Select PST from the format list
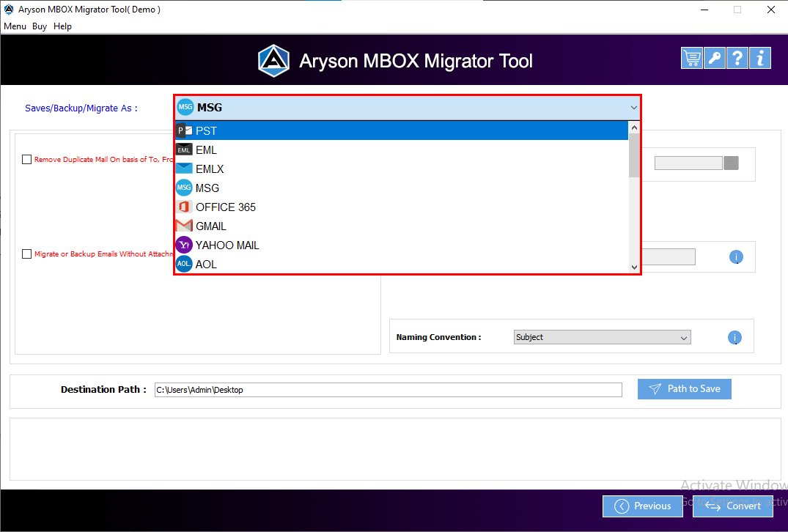Image resolution: width=788 pixels, height=532 pixels. [x=402, y=130]
